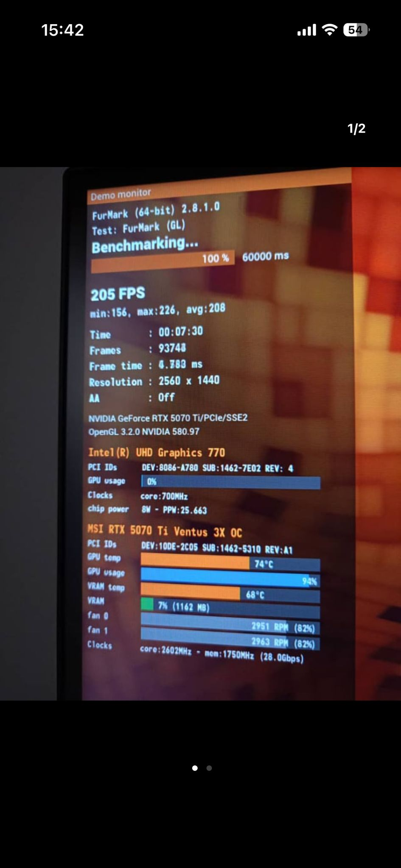Click the Resolution value 2560 x 1440

[x=189, y=381]
